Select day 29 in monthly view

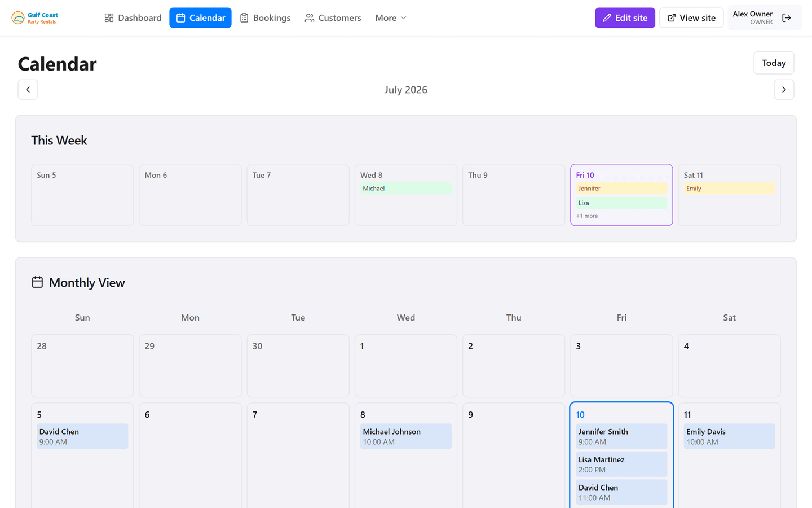190,366
